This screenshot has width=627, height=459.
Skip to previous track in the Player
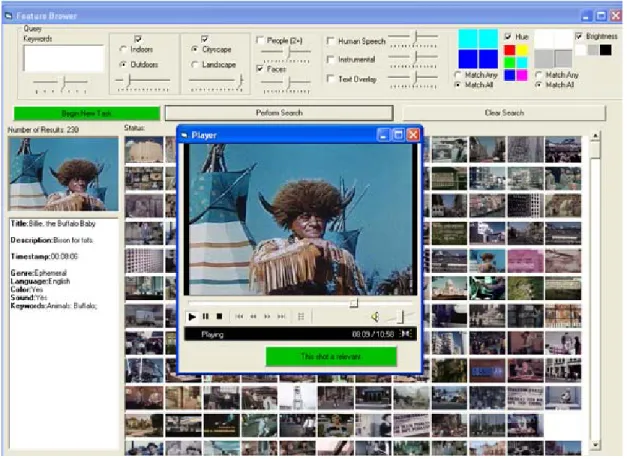pos(240,317)
